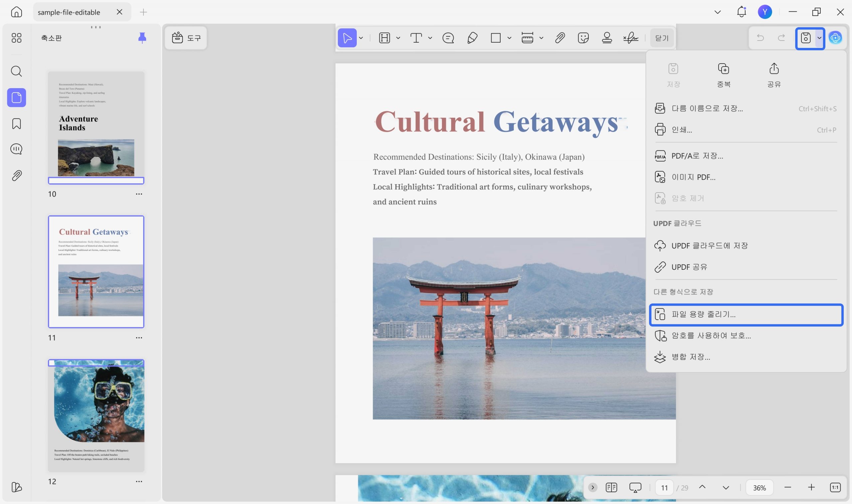Viewport: 852px width, 504px height.
Task: Click the save icon in top right
Action: (x=805, y=38)
